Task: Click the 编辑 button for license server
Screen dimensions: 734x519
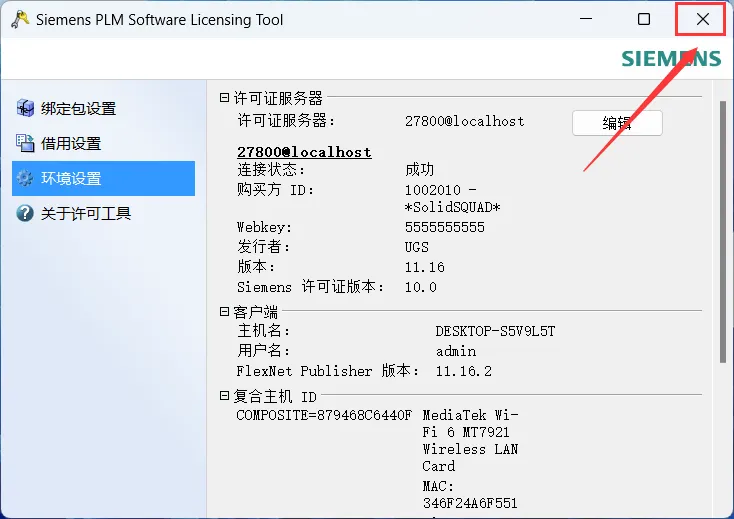Action: 617,123
